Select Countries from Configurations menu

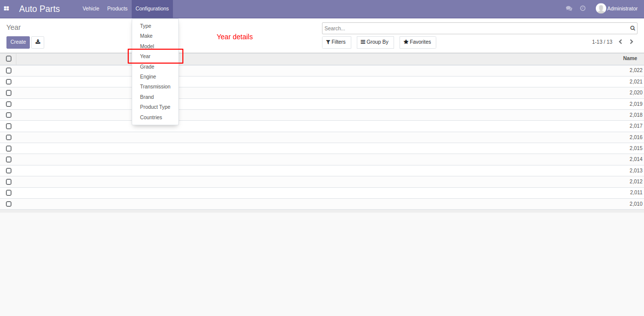tap(155, 117)
